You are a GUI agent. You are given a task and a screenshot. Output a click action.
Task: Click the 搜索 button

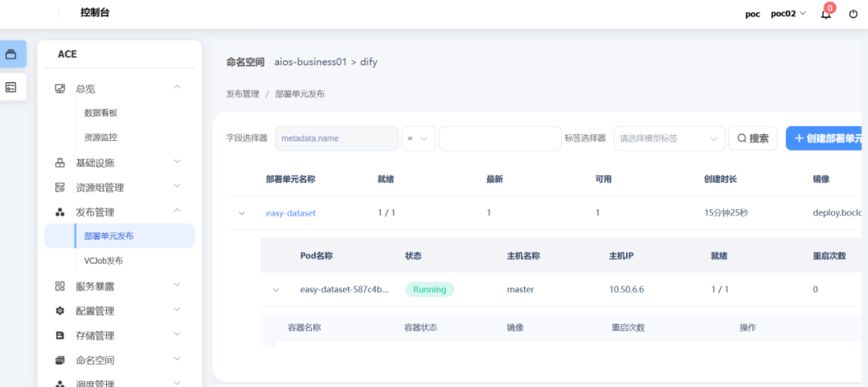click(x=753, y=138)
